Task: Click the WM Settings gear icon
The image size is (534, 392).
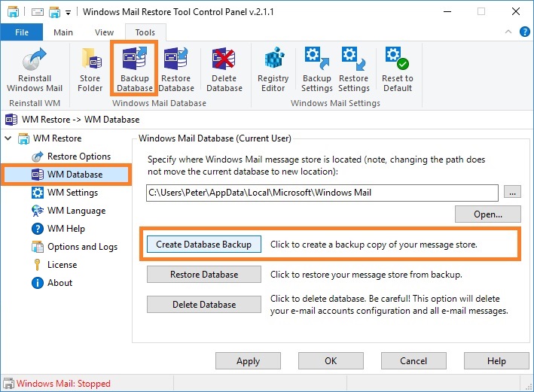Action: (38, 193)
